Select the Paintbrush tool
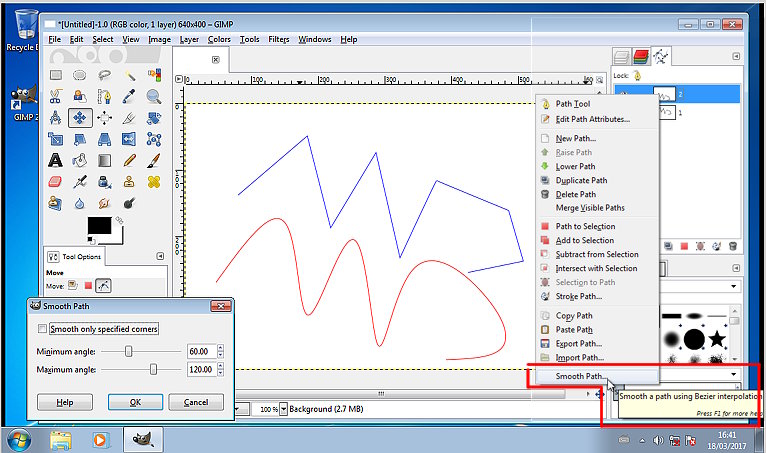 pos(154,160)
